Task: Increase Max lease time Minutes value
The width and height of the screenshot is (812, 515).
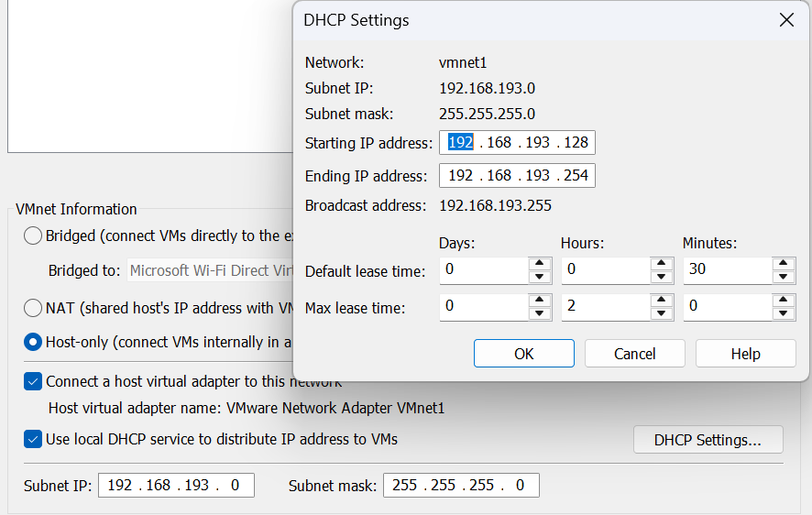Action: click(x=783, y=301)
